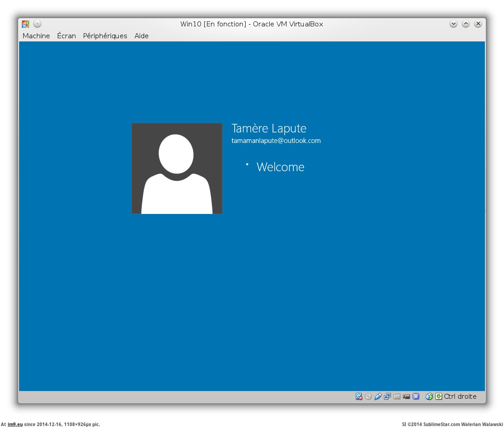504x427 pixels.
Task: Open the Périphériques menu
Action: [105, 36]
